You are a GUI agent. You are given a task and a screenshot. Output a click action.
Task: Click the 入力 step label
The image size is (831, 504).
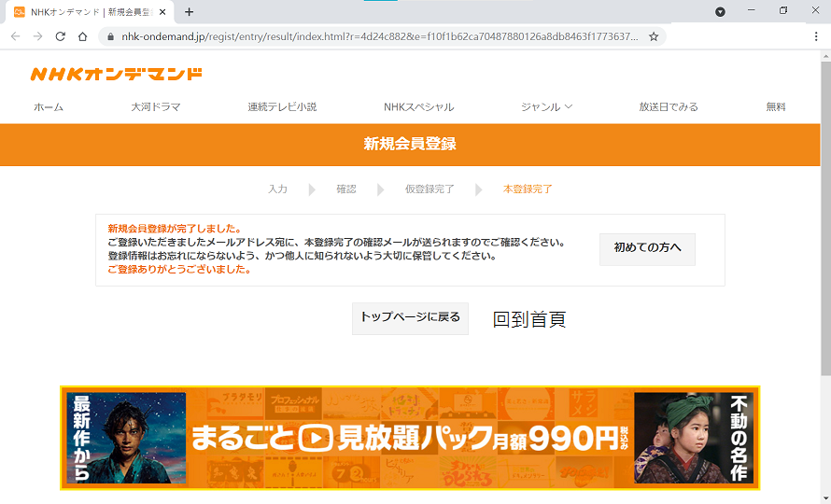pos(277,189)
